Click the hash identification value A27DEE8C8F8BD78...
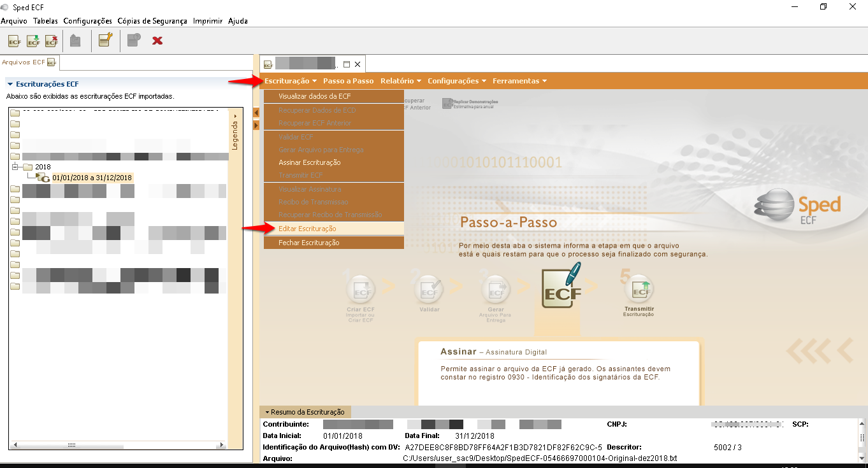 click(503, 448)
